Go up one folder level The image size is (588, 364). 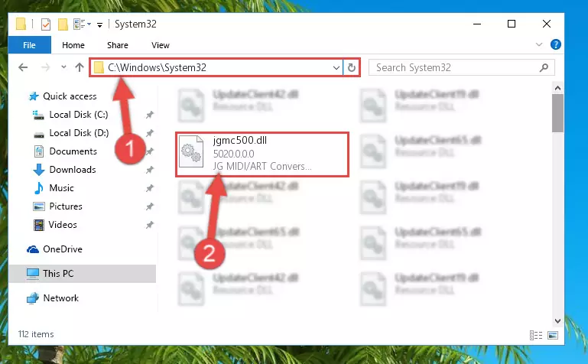coord(79,67)
